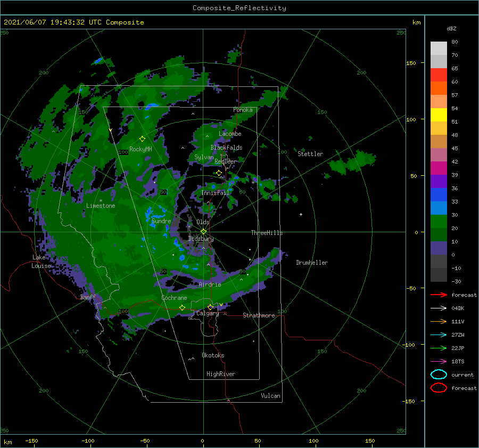Select the Banff map label
This screenshot has width=479, height=448.
[88, 297]
